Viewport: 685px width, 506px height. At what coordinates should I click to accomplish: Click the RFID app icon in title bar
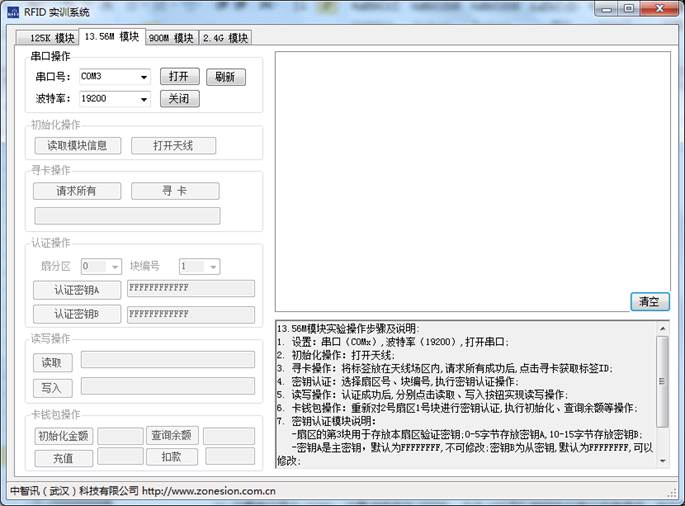pyautogui.click(x=13, y=11)
